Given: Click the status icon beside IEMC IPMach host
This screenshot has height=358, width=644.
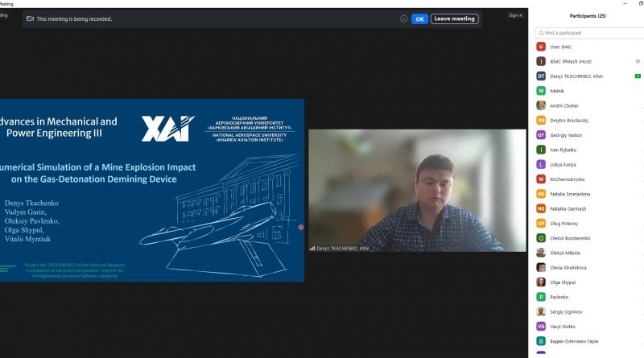Looking at the screenshot, I should point(637,61).
